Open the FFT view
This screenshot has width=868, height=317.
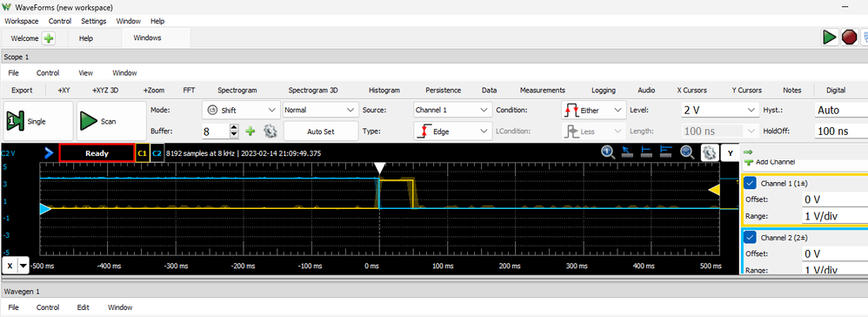click(x=189, y=90)
